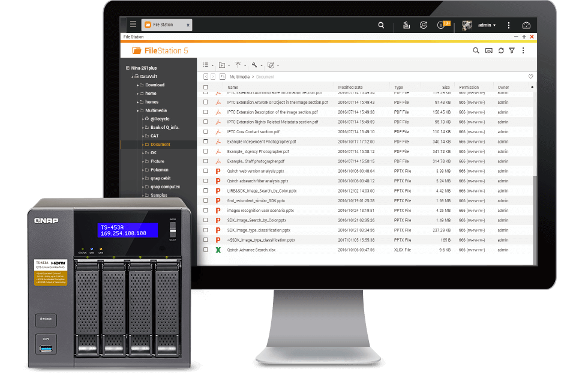The image size is (588, 384).
Task: Open the dashboard gauge icon top right
Action: point(526,25)
